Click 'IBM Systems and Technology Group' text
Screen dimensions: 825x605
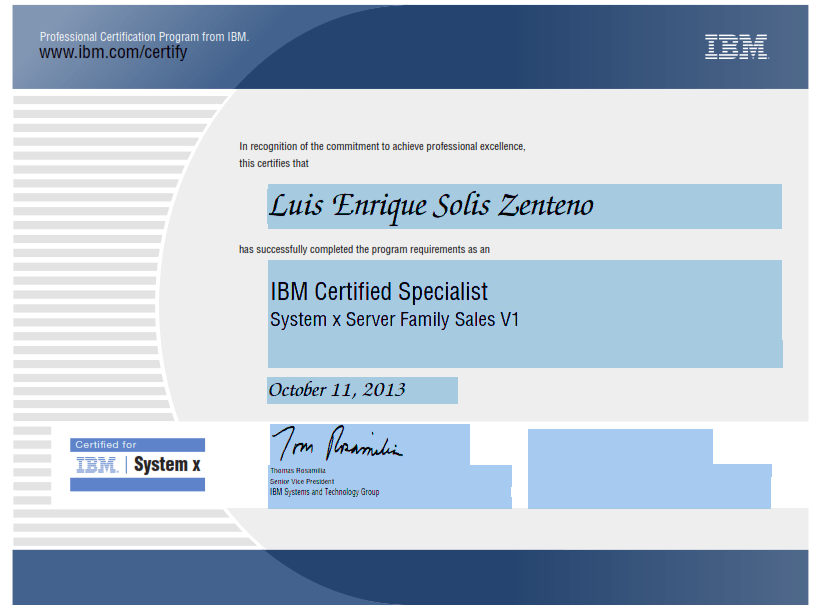point(325,492)
